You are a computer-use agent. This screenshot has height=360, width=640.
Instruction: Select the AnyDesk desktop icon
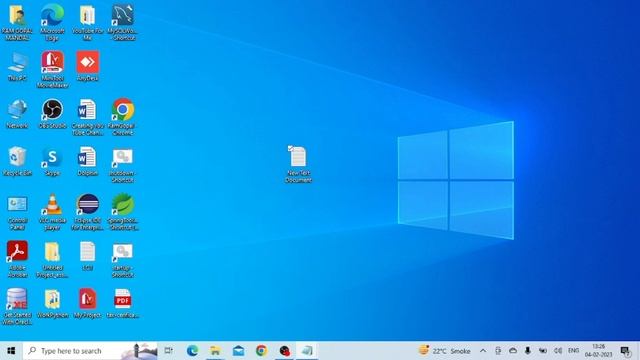(x=87, y=66)
